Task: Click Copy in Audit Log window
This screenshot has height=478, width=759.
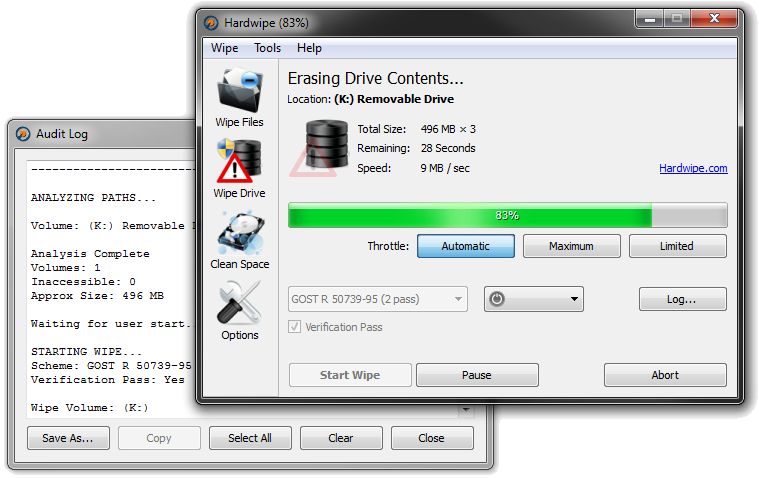Action: (x=159, y=438)
